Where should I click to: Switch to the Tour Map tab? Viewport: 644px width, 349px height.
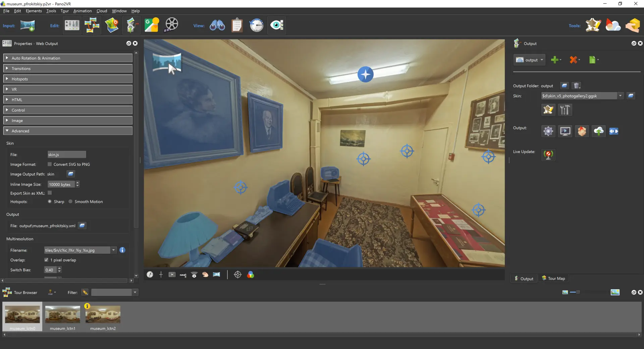click(x=553, y=279)
